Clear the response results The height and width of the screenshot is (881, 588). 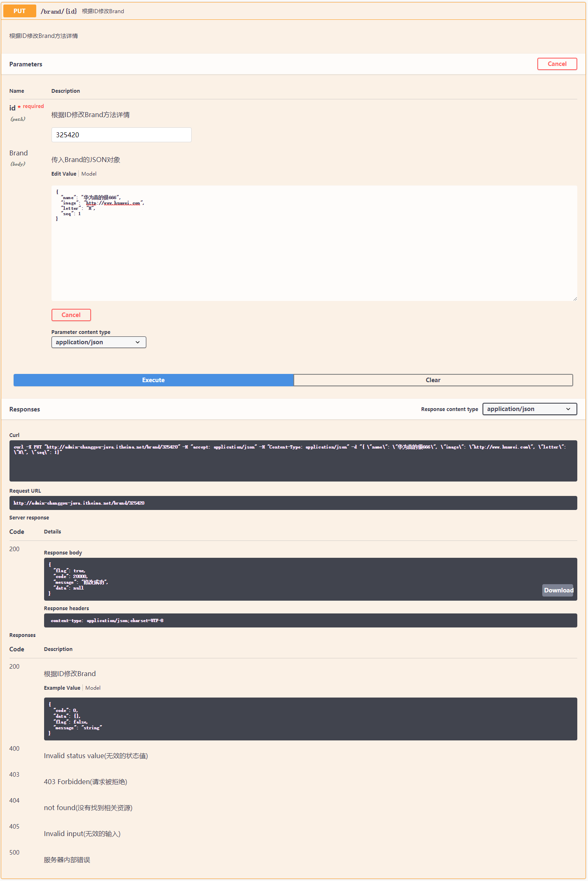coord(433,380)
